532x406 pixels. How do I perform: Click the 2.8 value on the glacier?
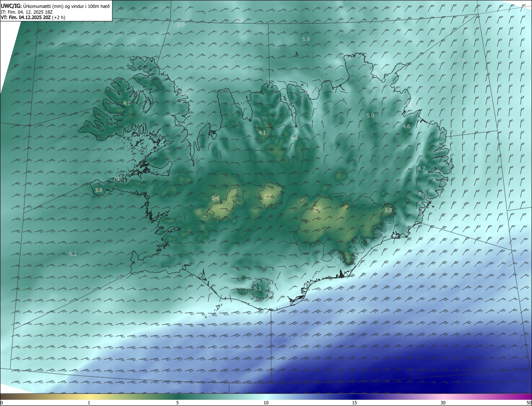216,198
